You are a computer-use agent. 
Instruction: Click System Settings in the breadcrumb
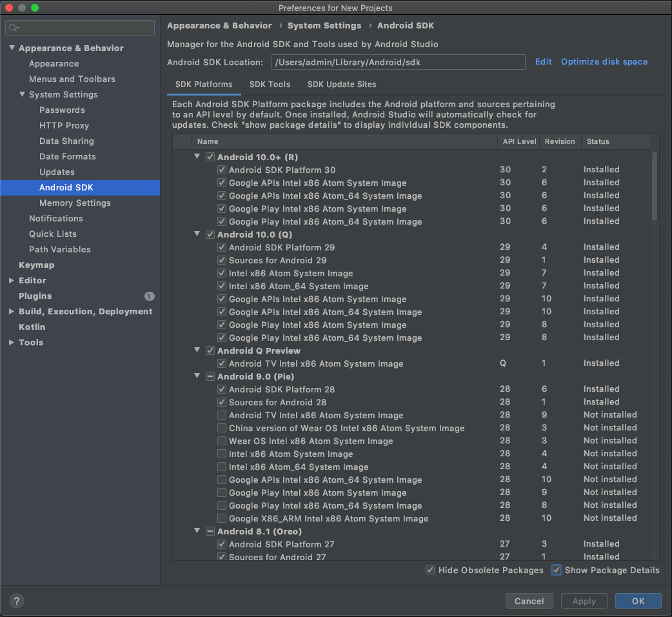(x=324, y=25)
